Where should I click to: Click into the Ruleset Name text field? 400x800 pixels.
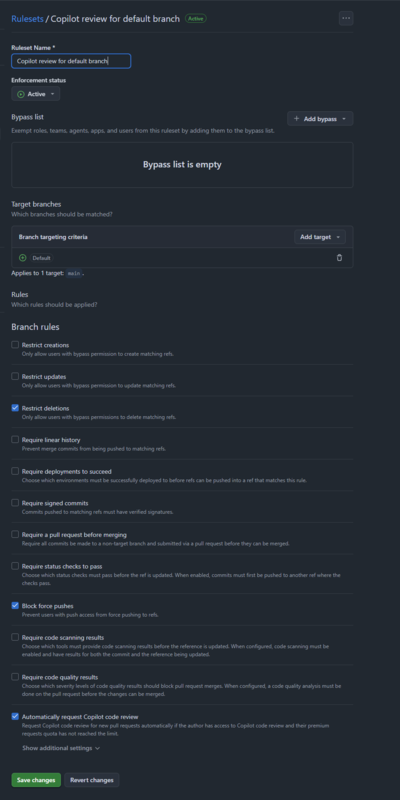click(71, 61)
